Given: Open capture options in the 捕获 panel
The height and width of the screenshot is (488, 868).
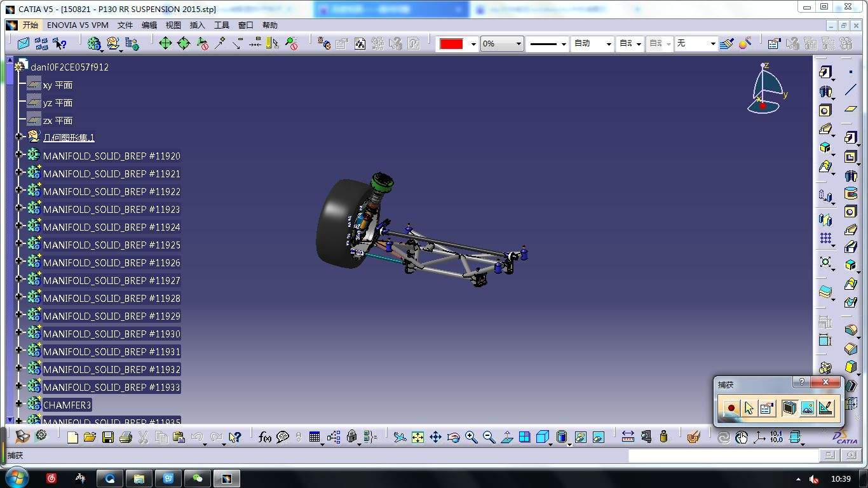Looking at the screenshot, I should (x=767, y=409).
